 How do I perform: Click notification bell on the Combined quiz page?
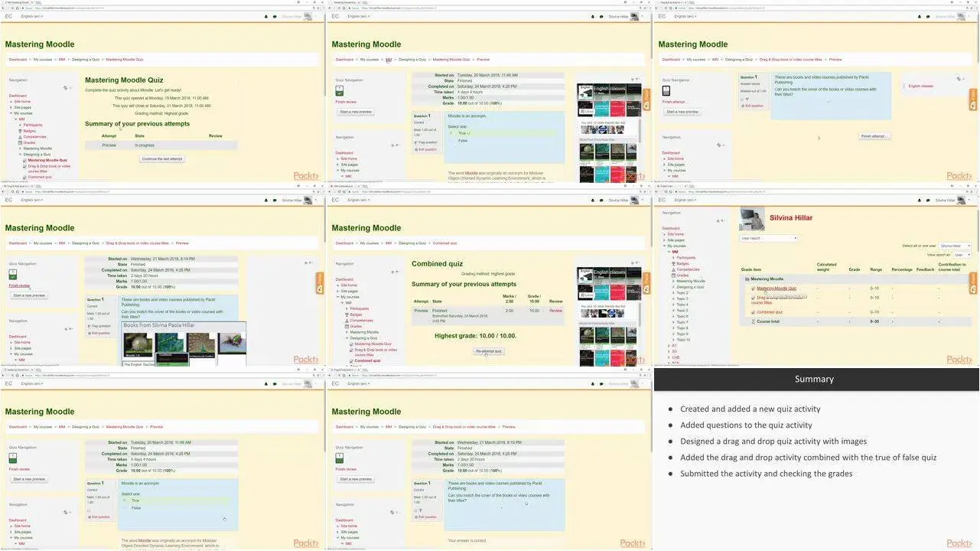tap(593, 200)
